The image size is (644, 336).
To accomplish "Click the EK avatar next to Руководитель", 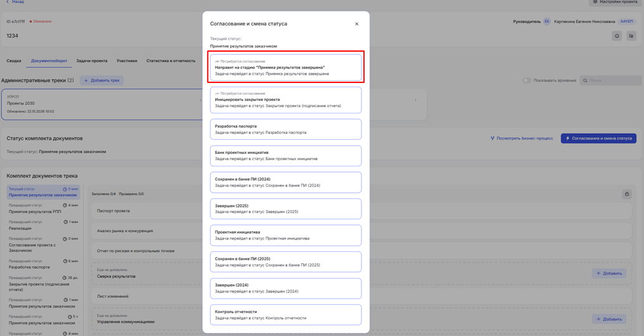I will 547,21.
